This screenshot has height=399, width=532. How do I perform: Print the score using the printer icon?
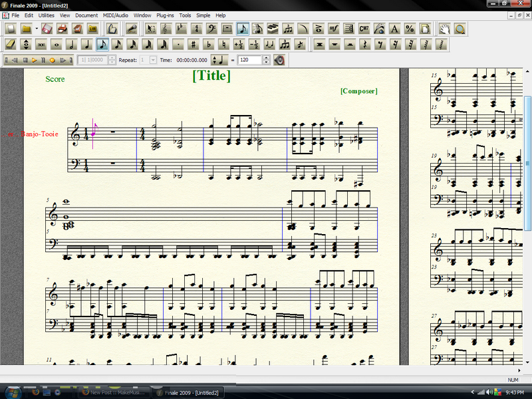click(x=63, y=29)
